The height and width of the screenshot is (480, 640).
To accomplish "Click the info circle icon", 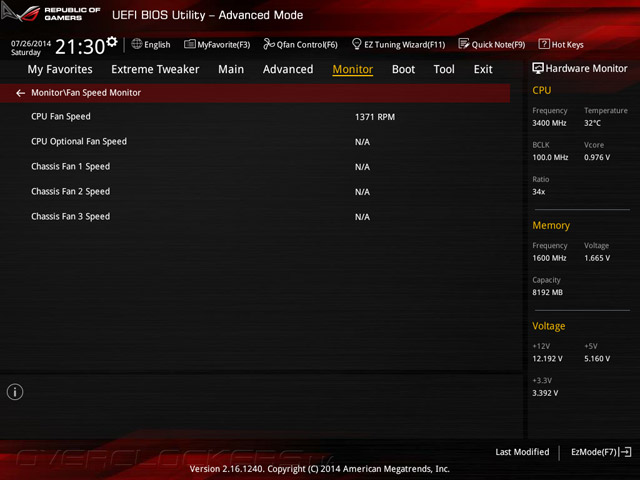I will click(15, 392).
